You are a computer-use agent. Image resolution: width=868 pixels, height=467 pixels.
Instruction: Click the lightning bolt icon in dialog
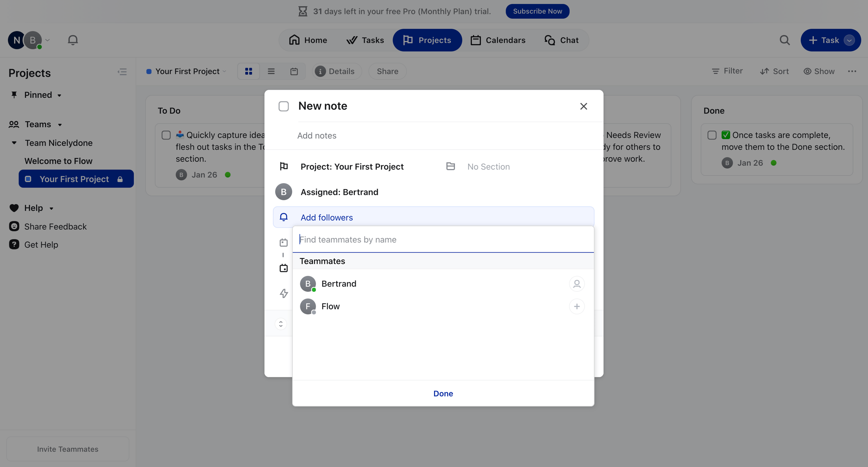tap(284, 293)
